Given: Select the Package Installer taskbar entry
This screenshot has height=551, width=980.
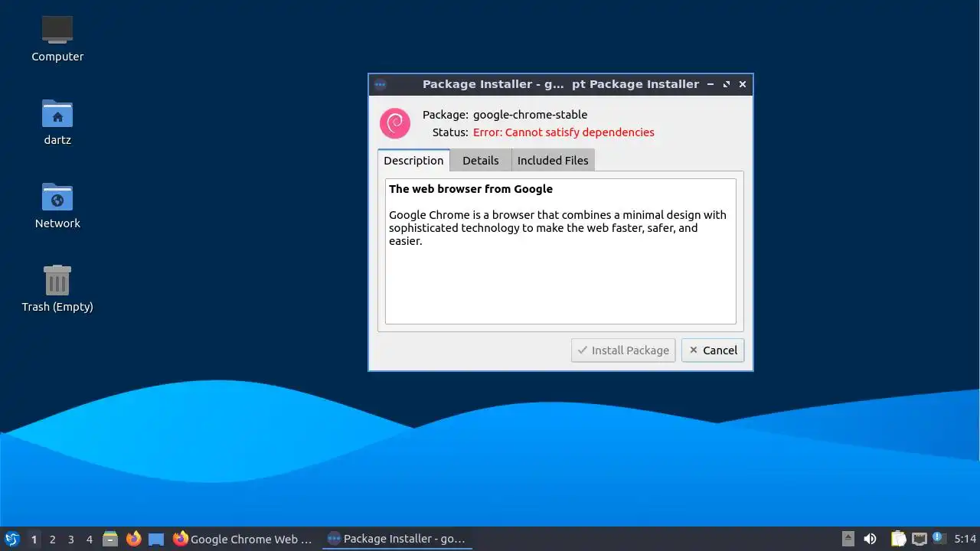Looking at the screenshot, I should 397,539.
